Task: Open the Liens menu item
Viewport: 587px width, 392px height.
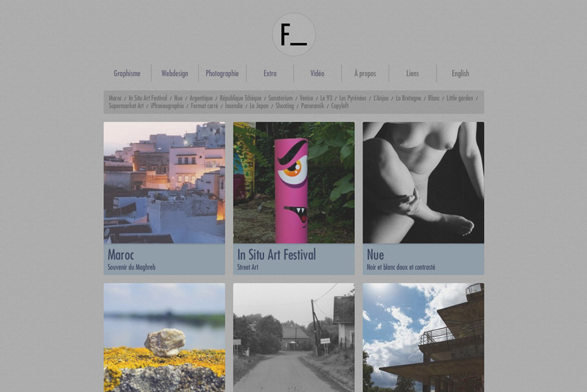Action: [413, 74]
